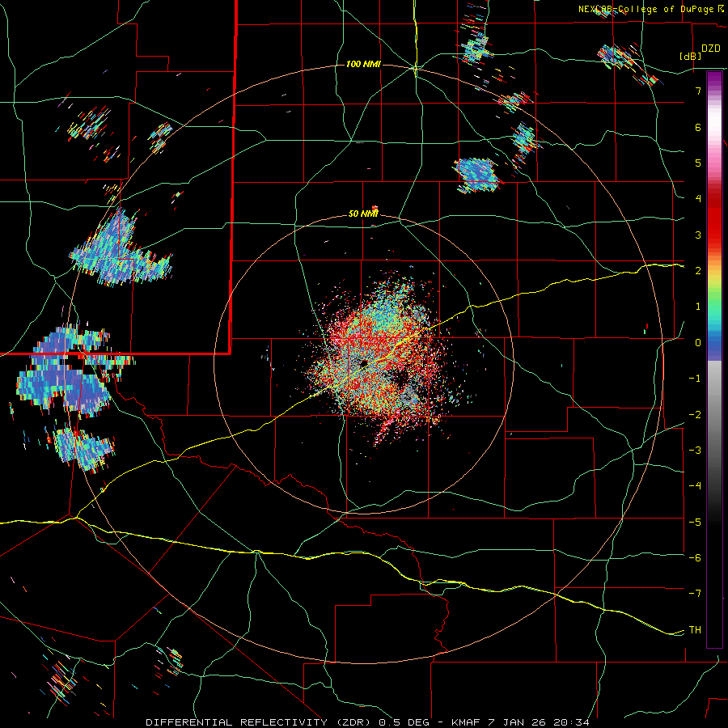Image resolution: width=728 pixels, height=728 pixels.
Task: Click the DZD product label above color bar
Action: pos(711,49)
